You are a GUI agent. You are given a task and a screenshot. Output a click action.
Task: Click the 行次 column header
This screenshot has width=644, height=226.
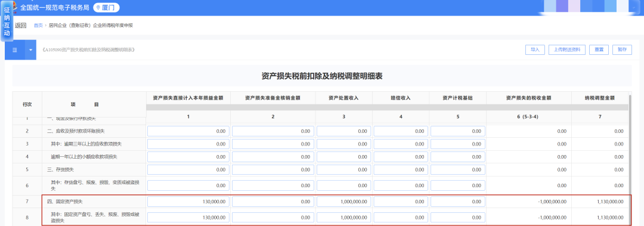pos(27,104)
